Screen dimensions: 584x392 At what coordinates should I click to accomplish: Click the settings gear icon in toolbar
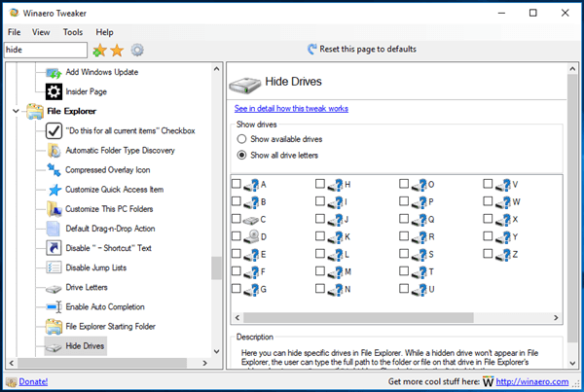[x=137, y=50]
